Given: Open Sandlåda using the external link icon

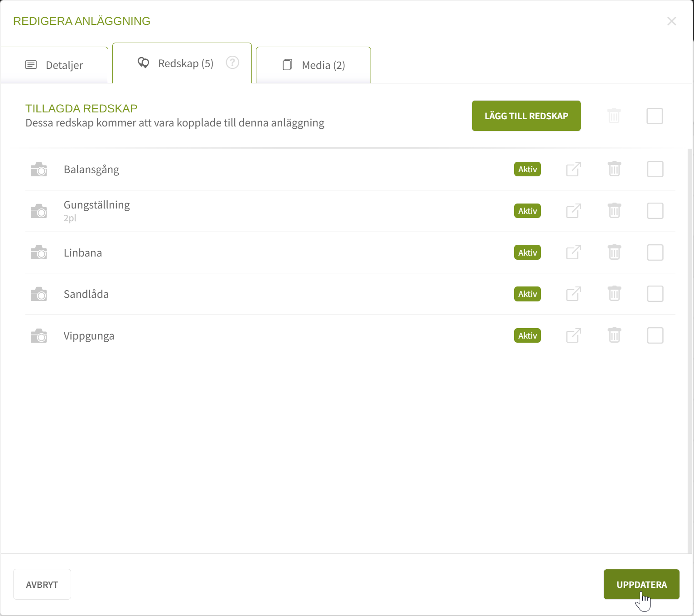Looking at the screenshot, I should pos(574,294).
